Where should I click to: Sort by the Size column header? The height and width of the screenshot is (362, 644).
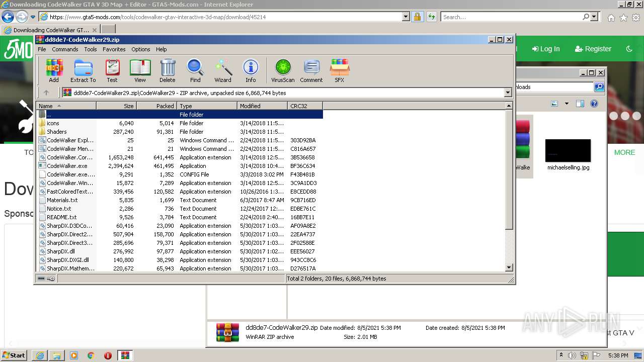click(x=116, y=106)
